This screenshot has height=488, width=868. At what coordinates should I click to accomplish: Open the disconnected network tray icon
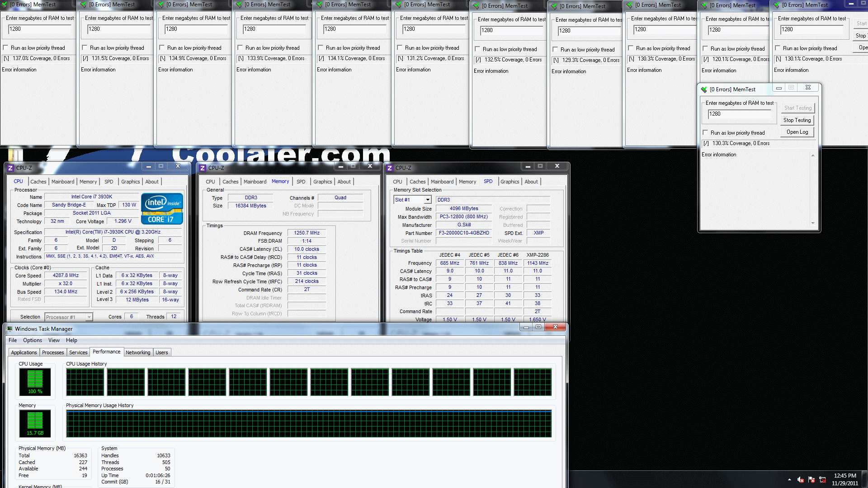822,479
